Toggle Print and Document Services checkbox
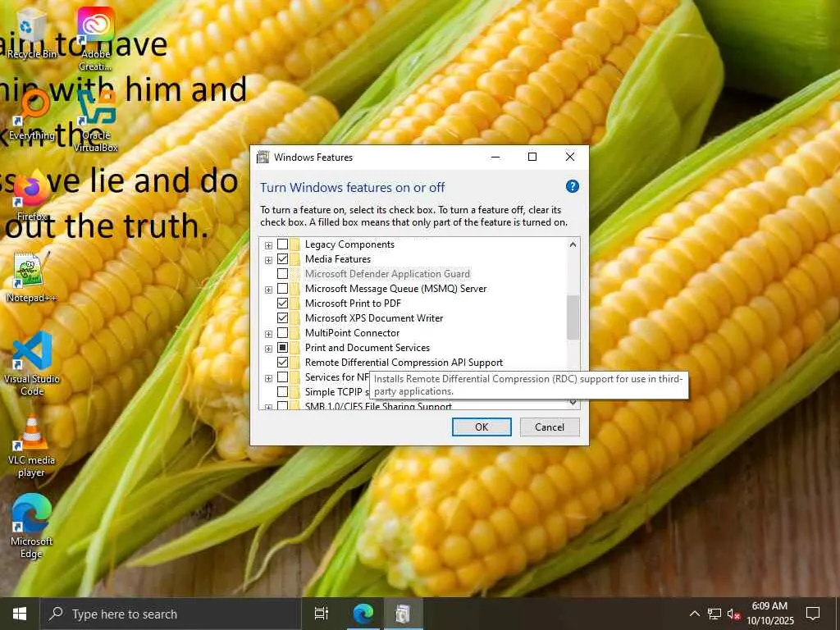 pyautogui.click(x=282, y=348)
